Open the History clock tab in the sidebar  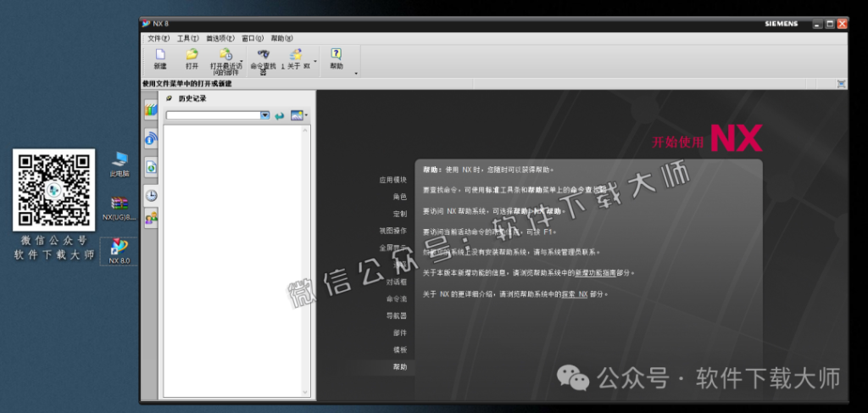(x=151, y=195)
